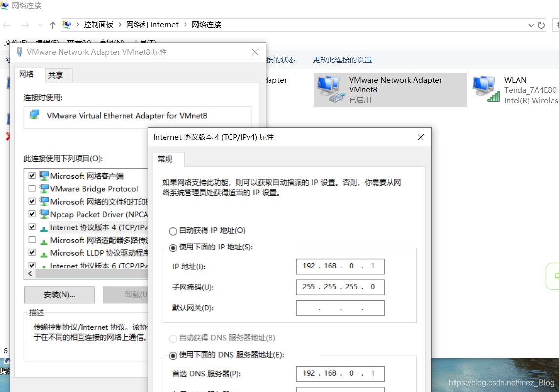Click 控制面板 breadcrumb
559x392 pixels.
[99, 25]
